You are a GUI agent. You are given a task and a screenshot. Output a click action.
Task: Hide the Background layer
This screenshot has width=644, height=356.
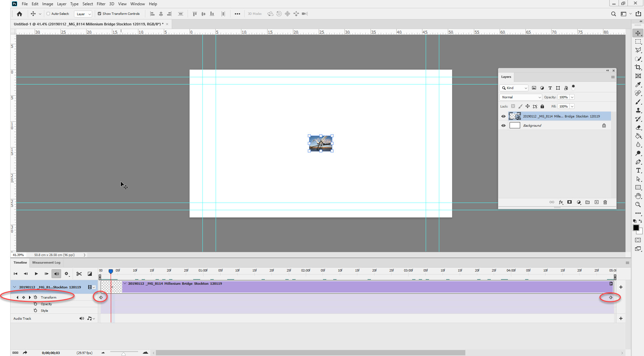[x=503, y=126]
